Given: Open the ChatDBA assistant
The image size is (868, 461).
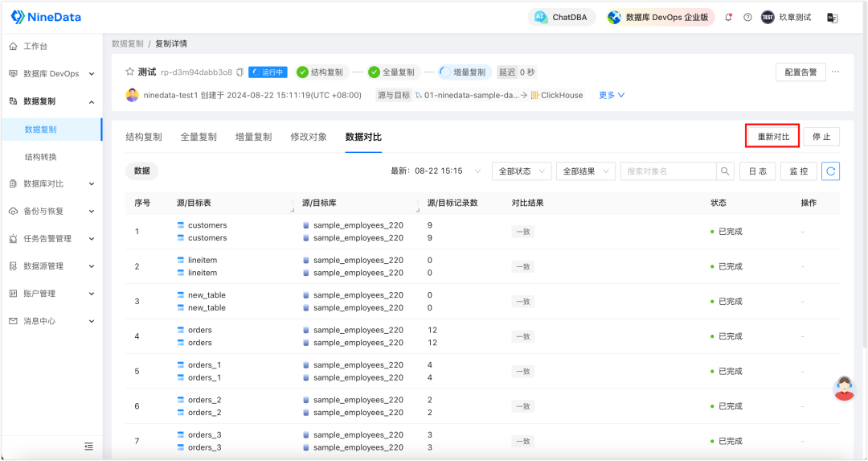Looking at the screenshot, I should 561,17.
